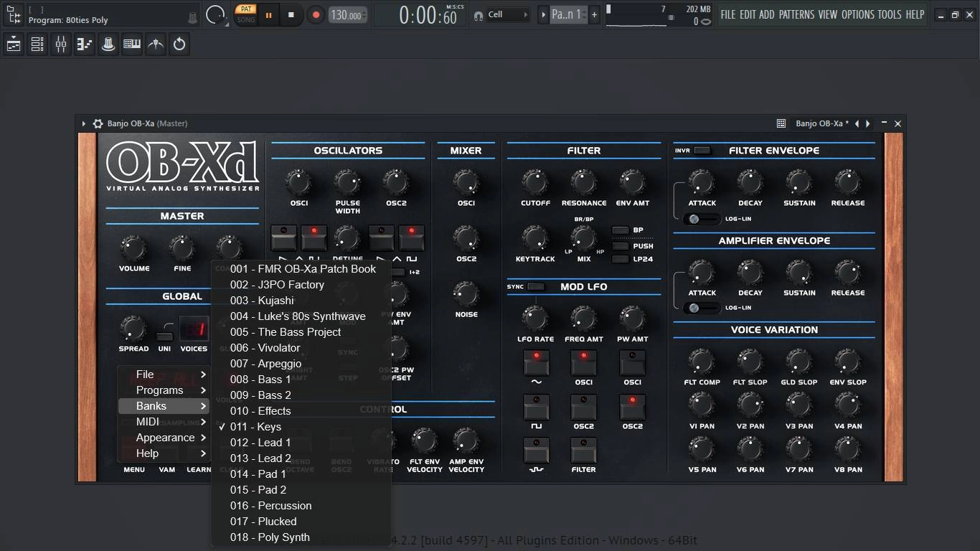This screenshot has height=551, width=980.
Task: Stop playback with the stop button
Action: click(291, 14)
